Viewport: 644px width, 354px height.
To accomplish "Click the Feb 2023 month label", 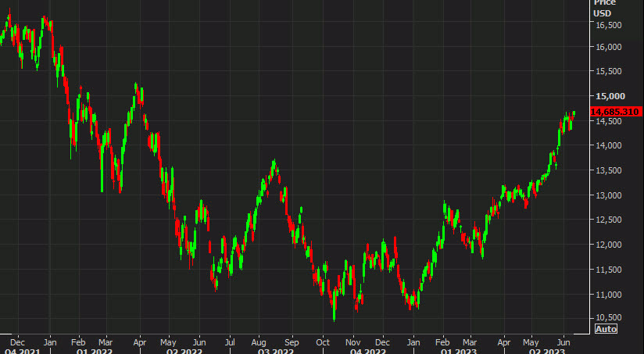I will click(x=442, y=342).
